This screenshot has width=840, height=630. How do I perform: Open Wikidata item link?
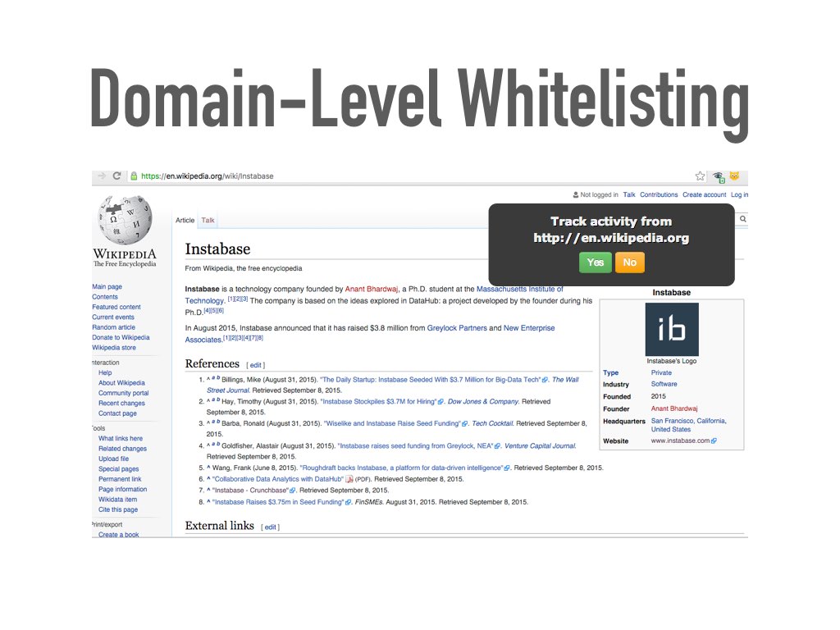pyautogui.click(x=118, y=500)
